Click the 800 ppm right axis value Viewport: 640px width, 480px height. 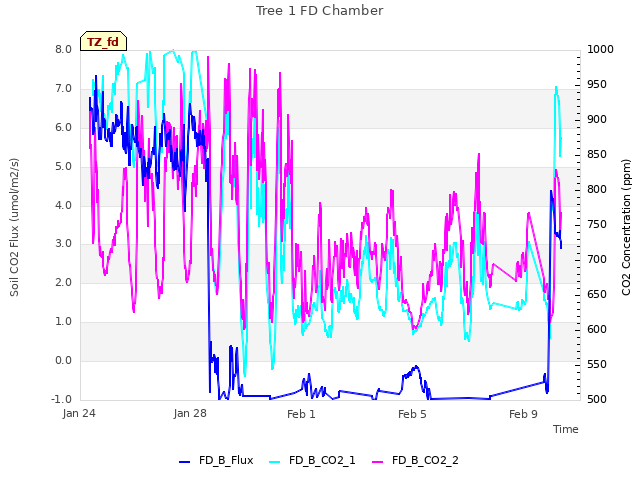click(597, 189)
